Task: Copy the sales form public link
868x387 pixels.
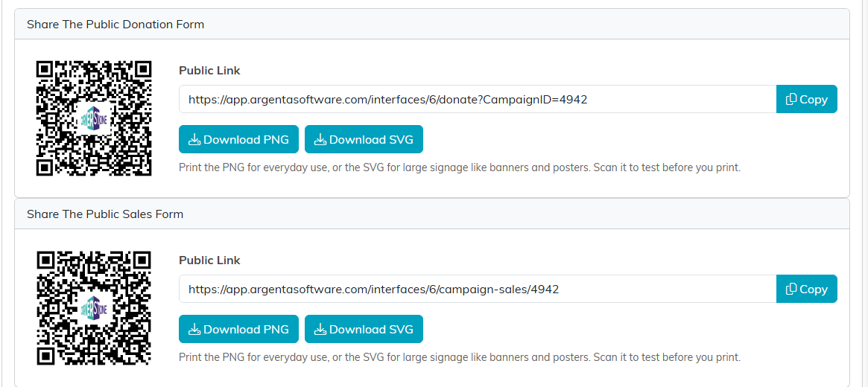Action: (807, 289)
